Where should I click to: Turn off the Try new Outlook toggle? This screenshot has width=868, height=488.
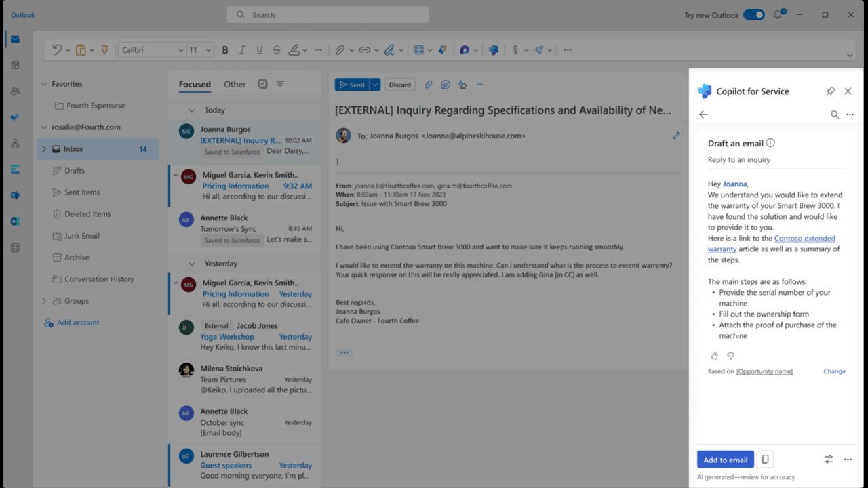[x=754, y=15]
